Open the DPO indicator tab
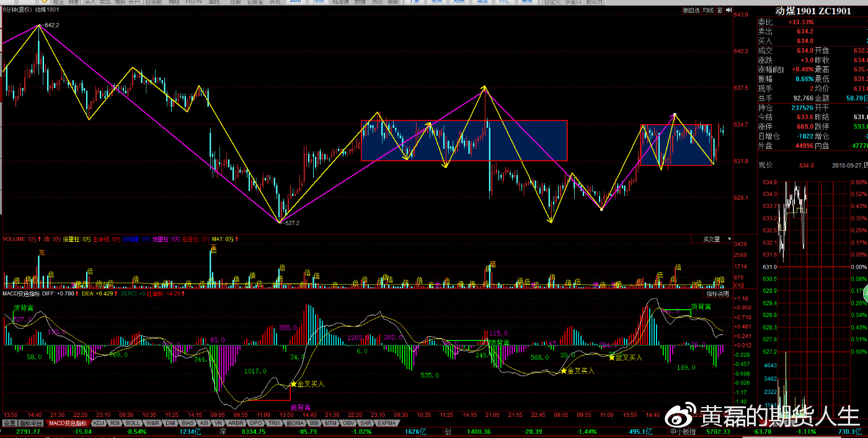The image size is (868, 438). 256,423
